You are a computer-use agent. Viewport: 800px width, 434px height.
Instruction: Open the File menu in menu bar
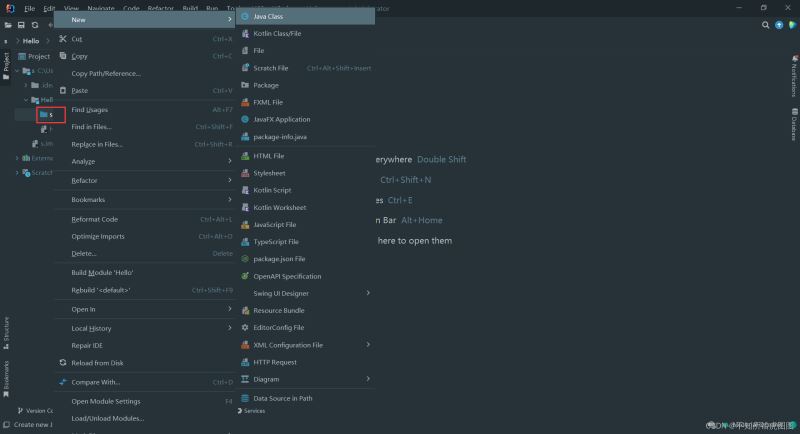[x=30, y=8]
